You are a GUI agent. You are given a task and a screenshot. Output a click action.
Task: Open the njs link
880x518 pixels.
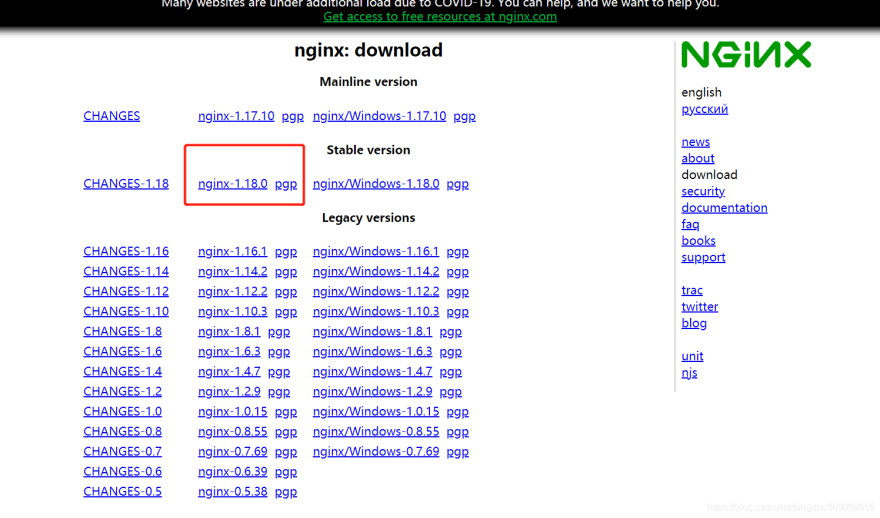[x=689, y=373]
